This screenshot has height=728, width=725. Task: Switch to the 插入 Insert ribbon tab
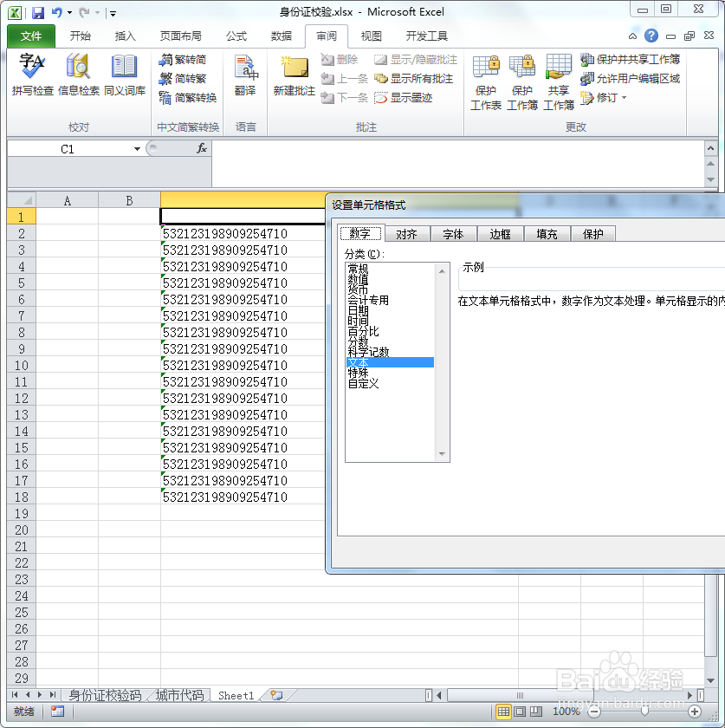126,36
